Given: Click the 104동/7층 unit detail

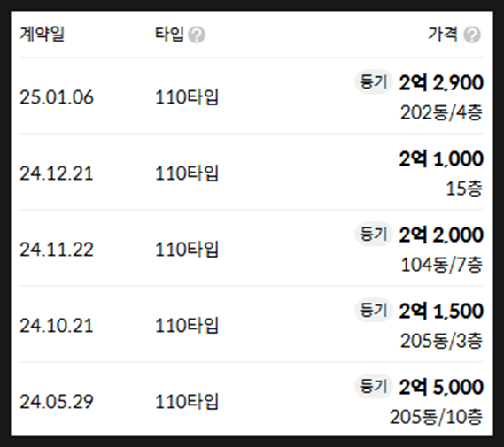Looking at the screenshot, I should 441,265.
